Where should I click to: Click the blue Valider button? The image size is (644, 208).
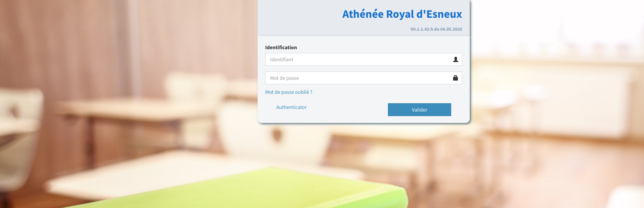(x=419, y=110)
